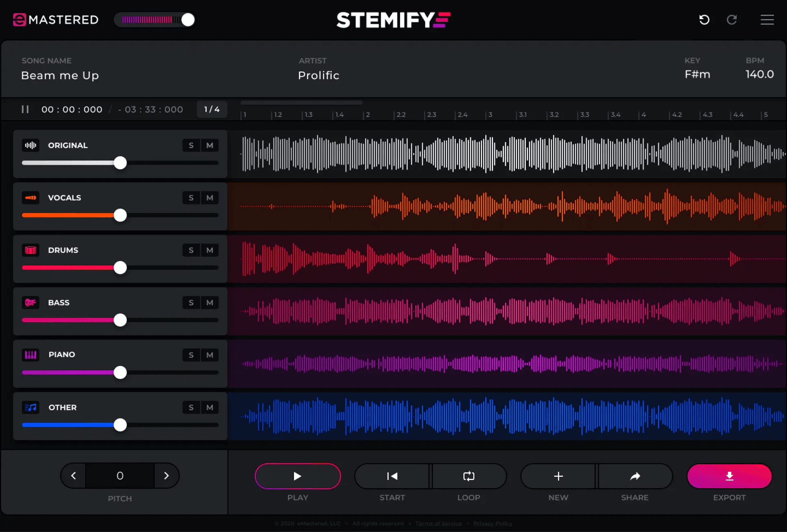This screenshot has height=532, width=787.
Task: Click the Drums track icon
Action: 31,250
